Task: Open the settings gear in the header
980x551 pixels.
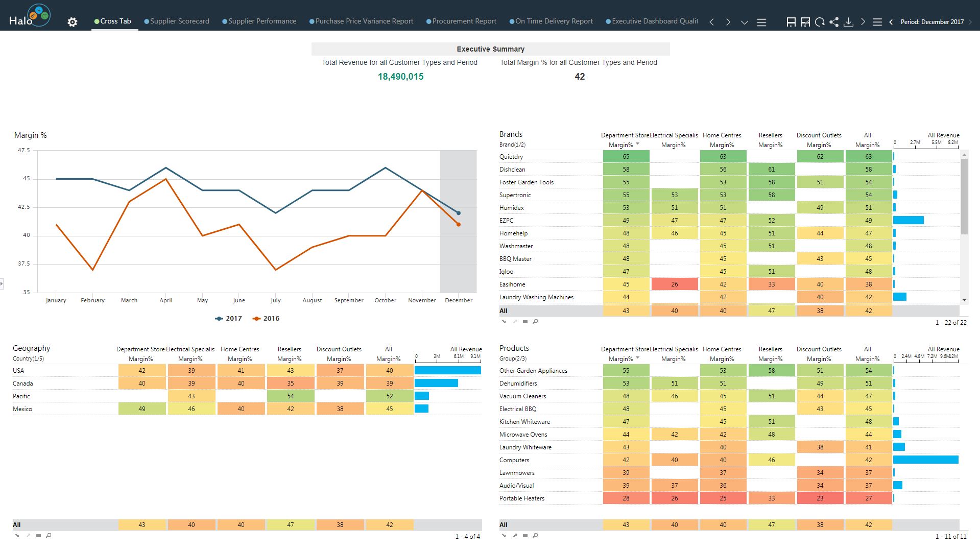Action: coord(73,22)
